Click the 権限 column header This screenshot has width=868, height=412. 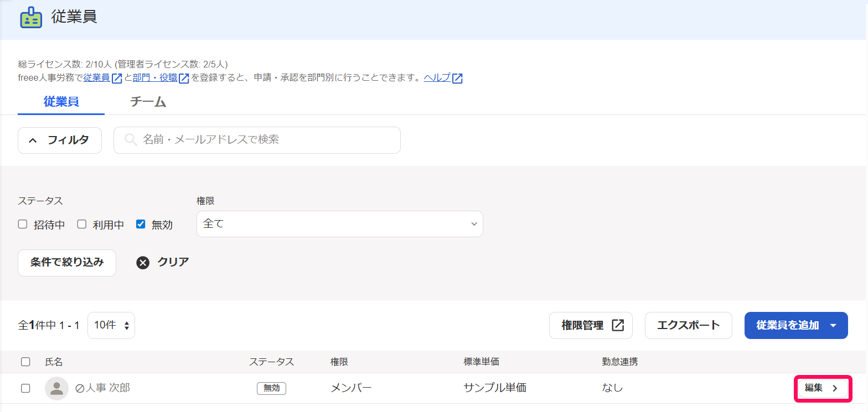[x=339, y=362]
